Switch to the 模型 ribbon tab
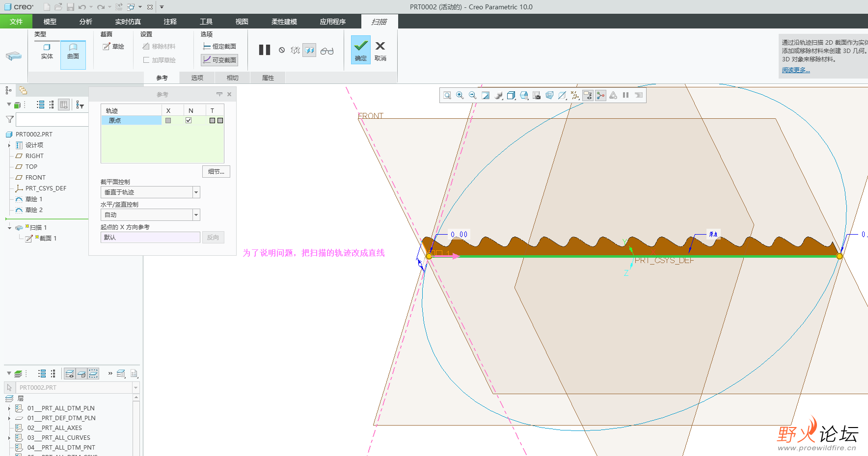868x456 pixels. (x=50, y=22)
